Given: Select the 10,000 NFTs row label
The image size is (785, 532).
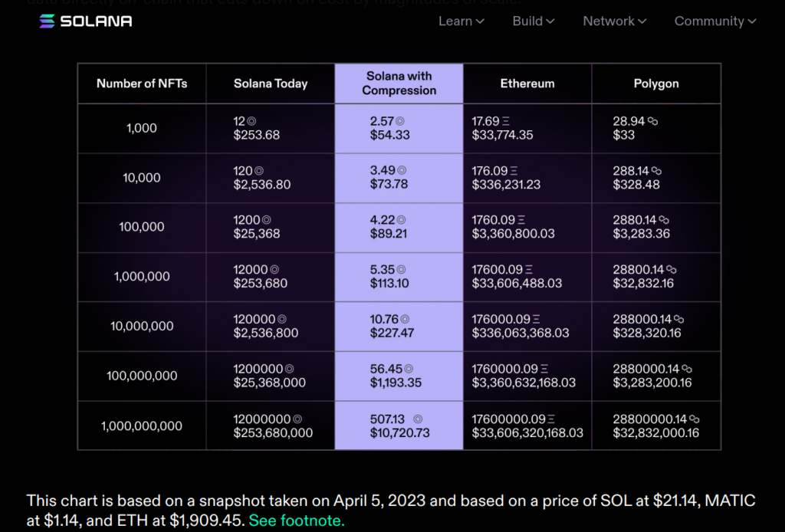Looking at the screenshot, I should [142, 178].
